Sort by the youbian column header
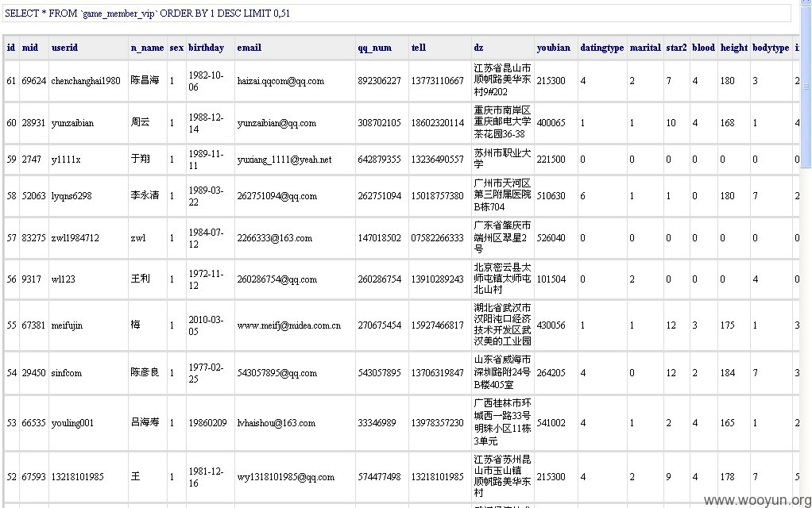 coord(554,48)
